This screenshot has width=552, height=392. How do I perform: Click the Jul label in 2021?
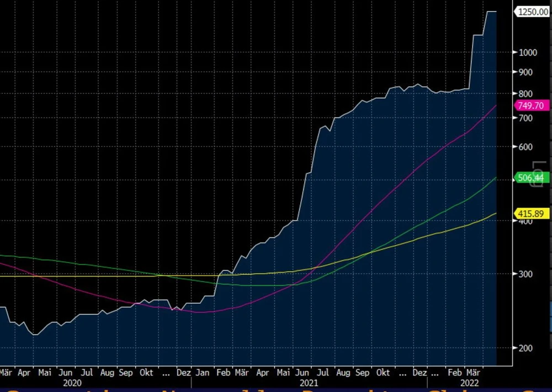[x=323, y=373]
